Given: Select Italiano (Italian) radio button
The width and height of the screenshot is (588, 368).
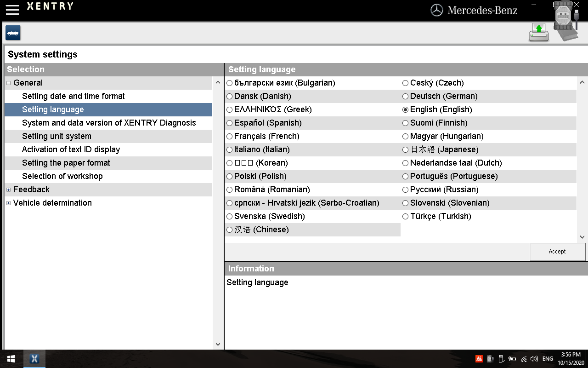Looking at the screenshot, I should pyautogui.click(x=230, y=150).
